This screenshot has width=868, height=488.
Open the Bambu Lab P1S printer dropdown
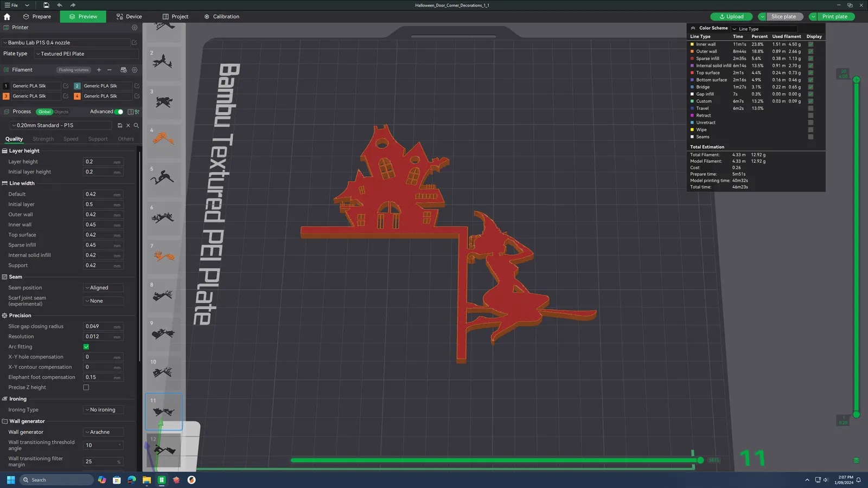(x=66, y=42)
